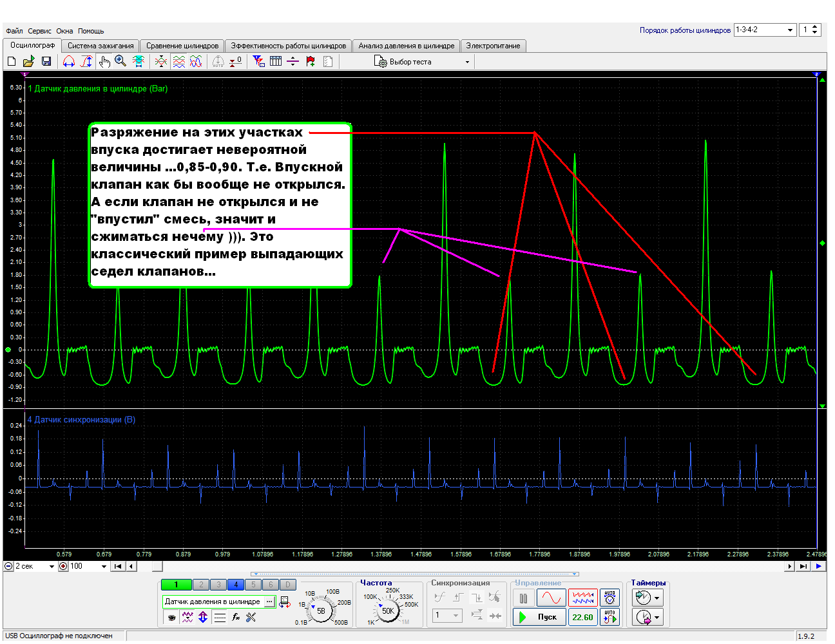
Task: Click the Пуск start button
Action: (x=540, y=617)
